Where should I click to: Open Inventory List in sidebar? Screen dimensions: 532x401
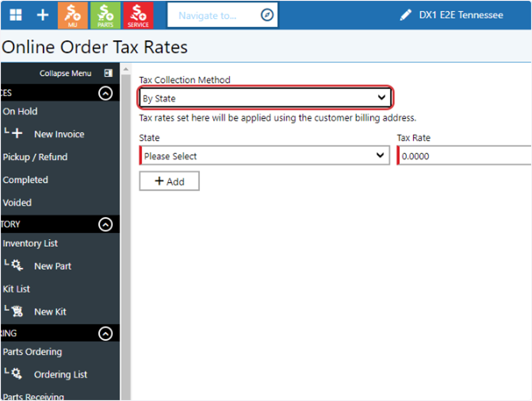click(30, 244)
